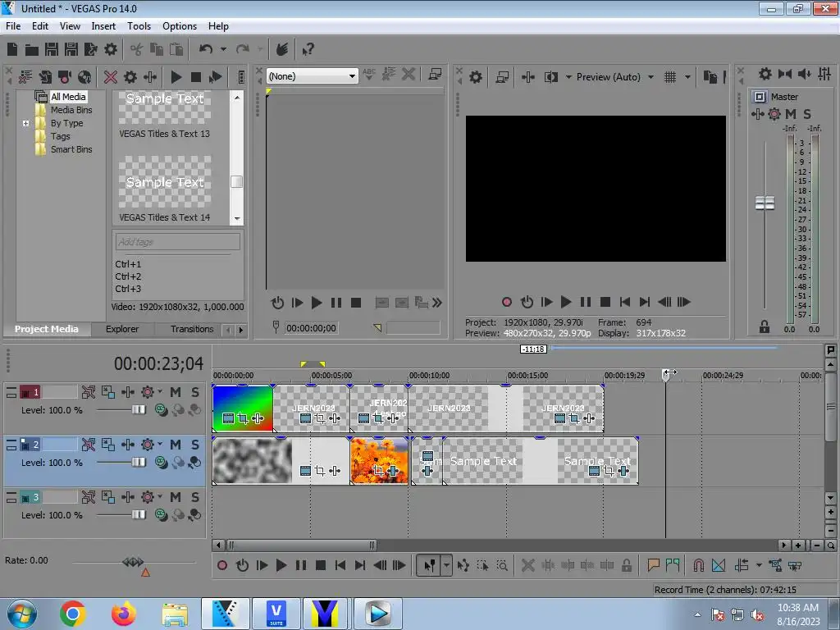Open edit tool selector dropdown arrow

446,565
